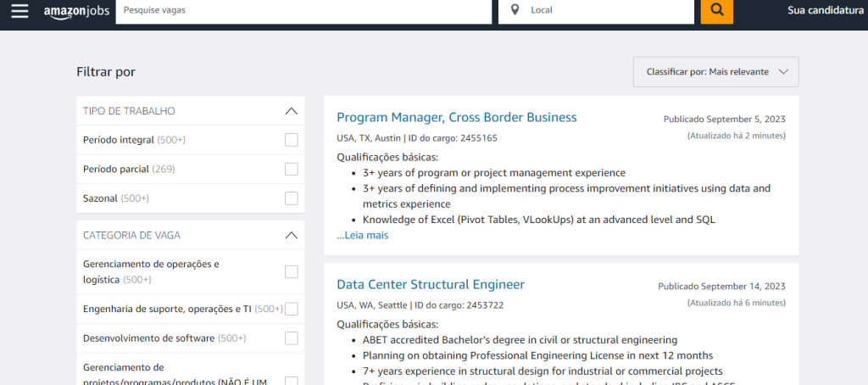Focus the 'Pesquise vagas' search field
Viewport: 868px width, 385px height.
pos(303,10)
